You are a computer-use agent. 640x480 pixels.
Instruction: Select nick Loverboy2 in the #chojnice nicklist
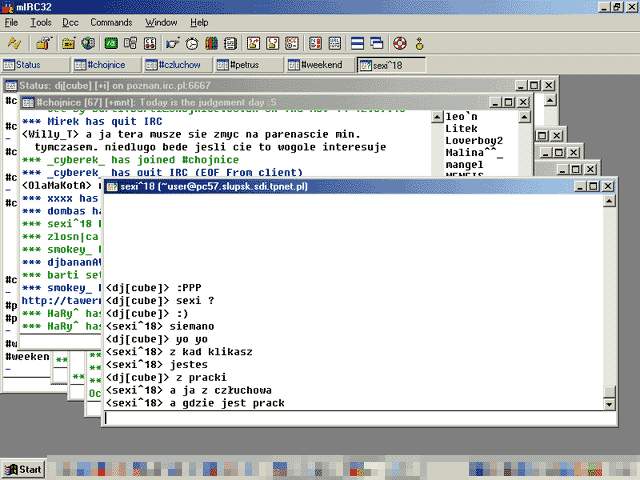(x=474, y=141)
